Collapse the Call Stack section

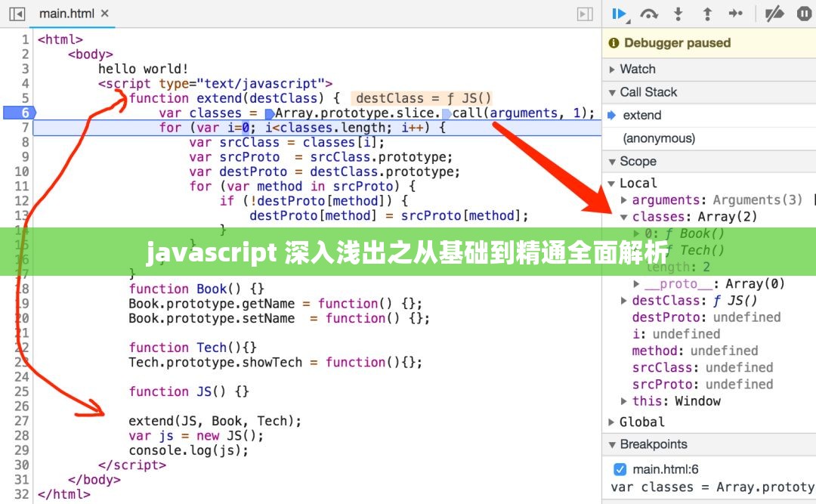point(612,91)
